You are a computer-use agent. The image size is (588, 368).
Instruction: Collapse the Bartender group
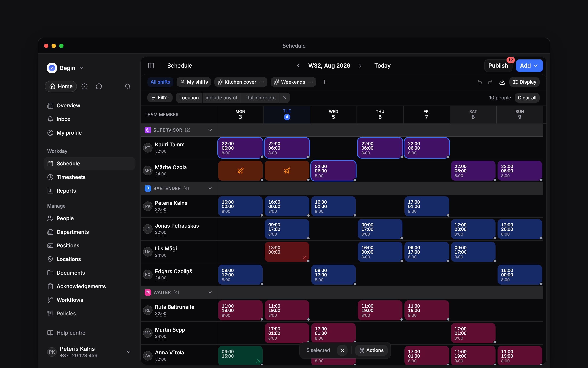[x=210, y=188]
